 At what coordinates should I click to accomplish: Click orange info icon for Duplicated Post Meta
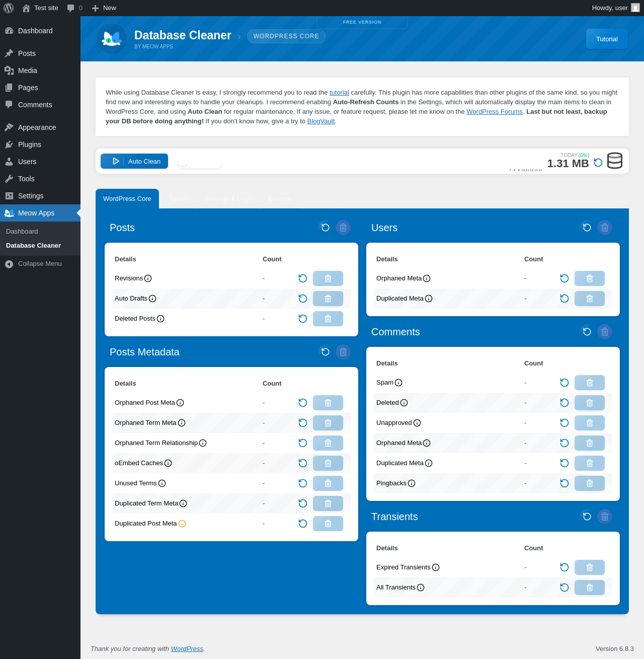[182, 524]
